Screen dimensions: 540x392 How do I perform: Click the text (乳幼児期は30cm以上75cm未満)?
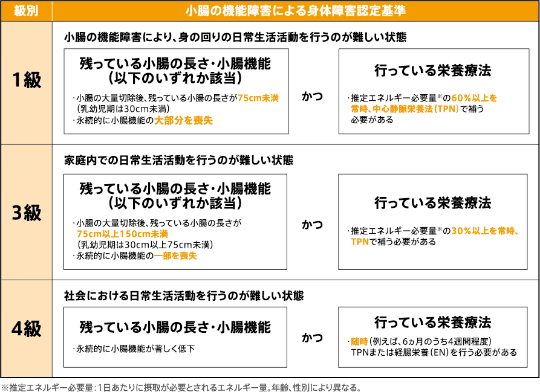click(x=145, y=245)
